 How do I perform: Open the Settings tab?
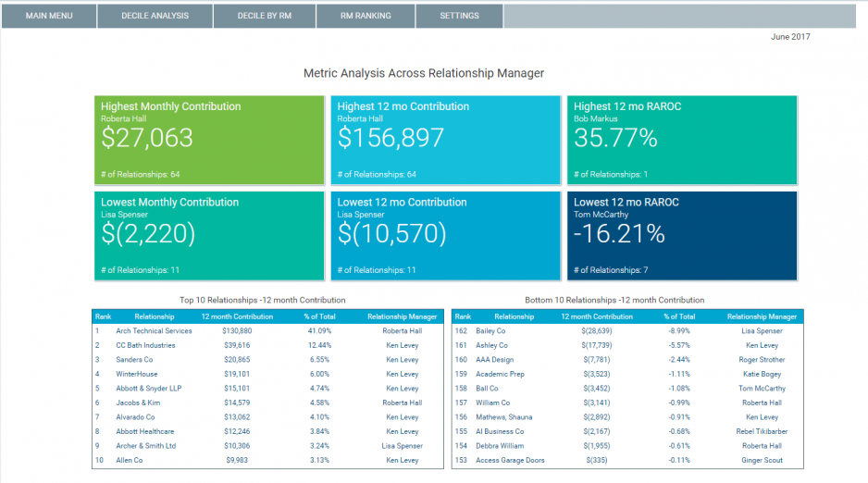coord(459,16)
